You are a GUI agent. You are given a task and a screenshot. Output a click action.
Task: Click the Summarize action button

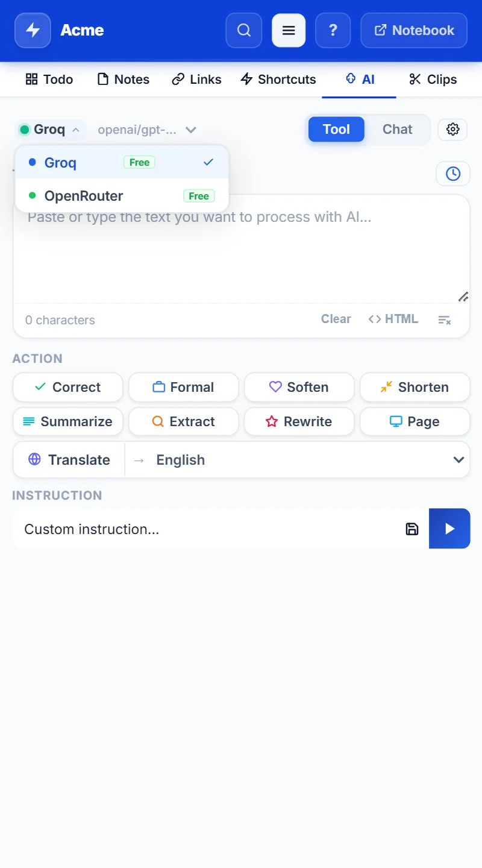coord(68,421)
